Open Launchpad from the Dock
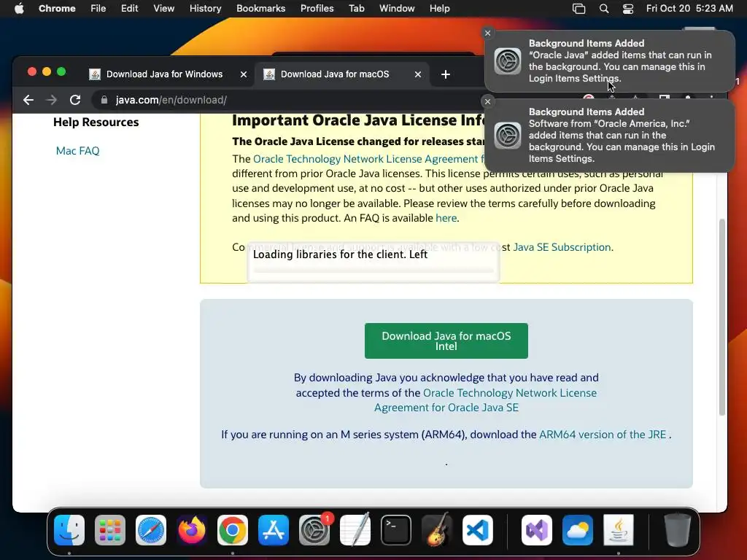This screenshot has height=560, width=747. coord(110,530)
